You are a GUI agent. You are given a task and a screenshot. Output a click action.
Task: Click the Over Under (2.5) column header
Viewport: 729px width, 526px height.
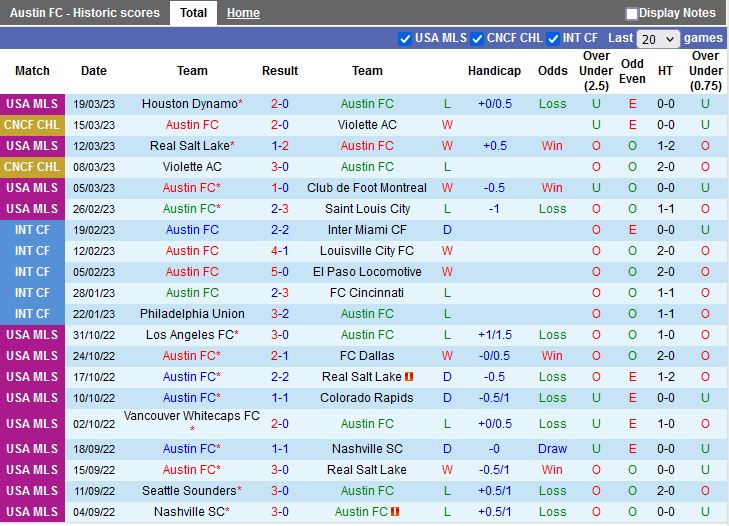tap(596, 71)
